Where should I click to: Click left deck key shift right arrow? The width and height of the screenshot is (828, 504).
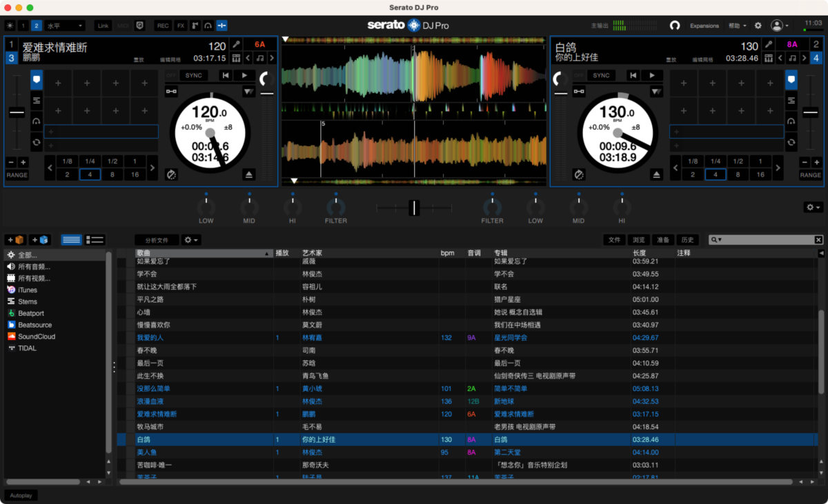[x=272, y=58]
